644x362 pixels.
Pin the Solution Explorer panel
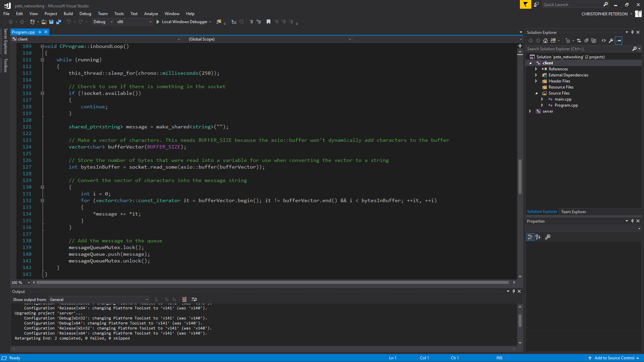tap(632, 33)
